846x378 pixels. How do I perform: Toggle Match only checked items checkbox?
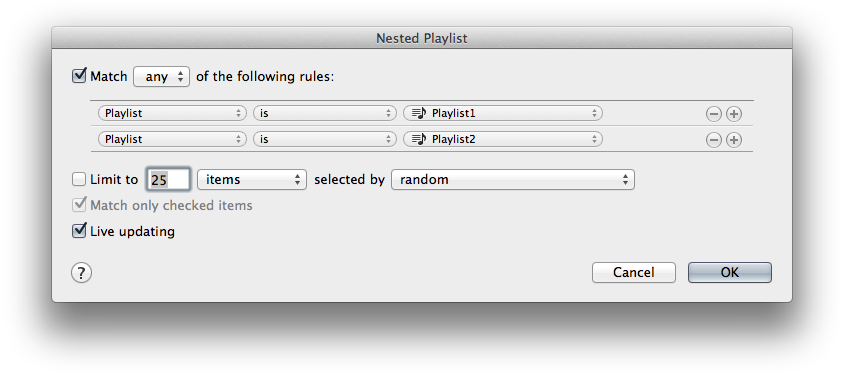[x=79, y=205]
